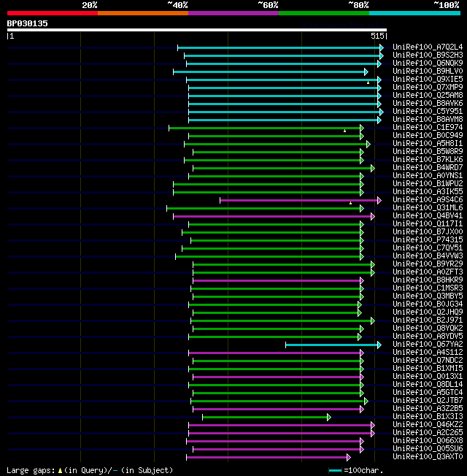Open hit UniRef100_B9S2H3
This screenshot has height=476, width=467.
pyautogui.click(x=428, y=55)
